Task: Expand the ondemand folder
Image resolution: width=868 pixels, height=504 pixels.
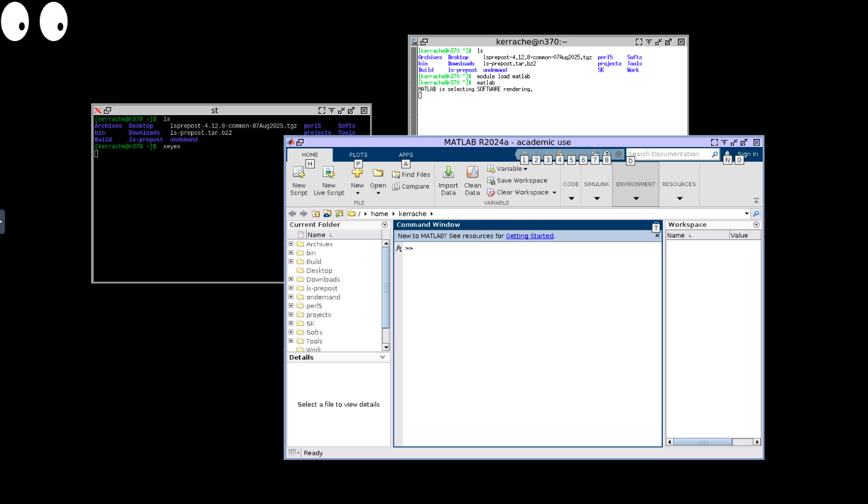Action: pyautogui.click(x=291, y=297)
